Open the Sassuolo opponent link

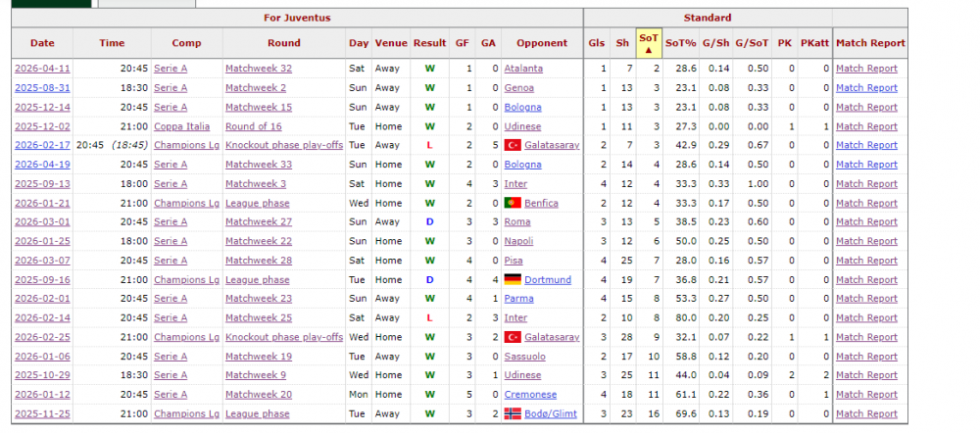(525, 357)
